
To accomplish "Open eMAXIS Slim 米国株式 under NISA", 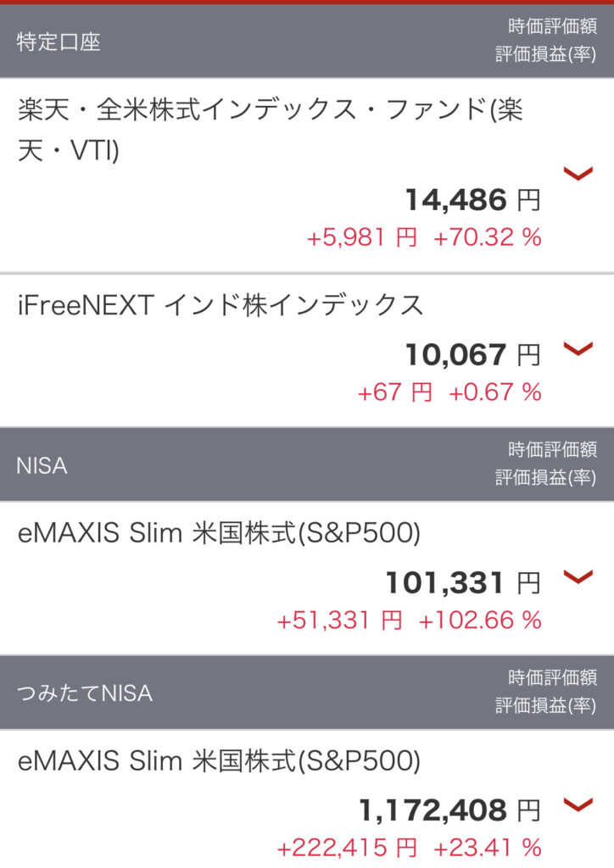I will 220,533.
